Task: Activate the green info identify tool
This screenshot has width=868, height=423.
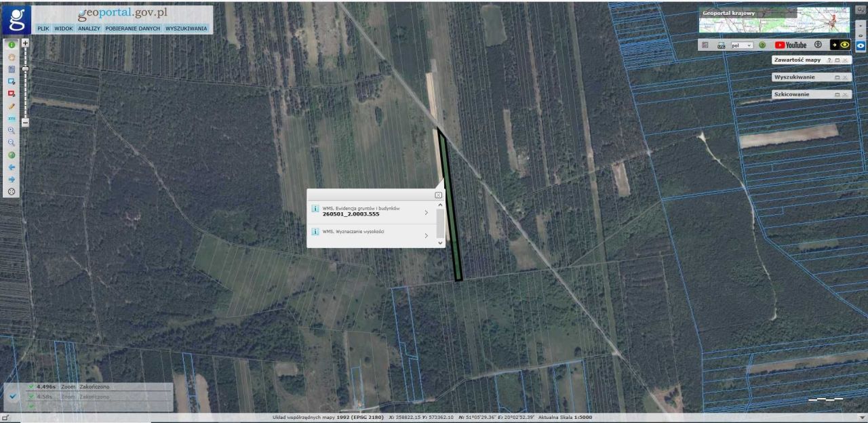Action: (x=12, y=45)
